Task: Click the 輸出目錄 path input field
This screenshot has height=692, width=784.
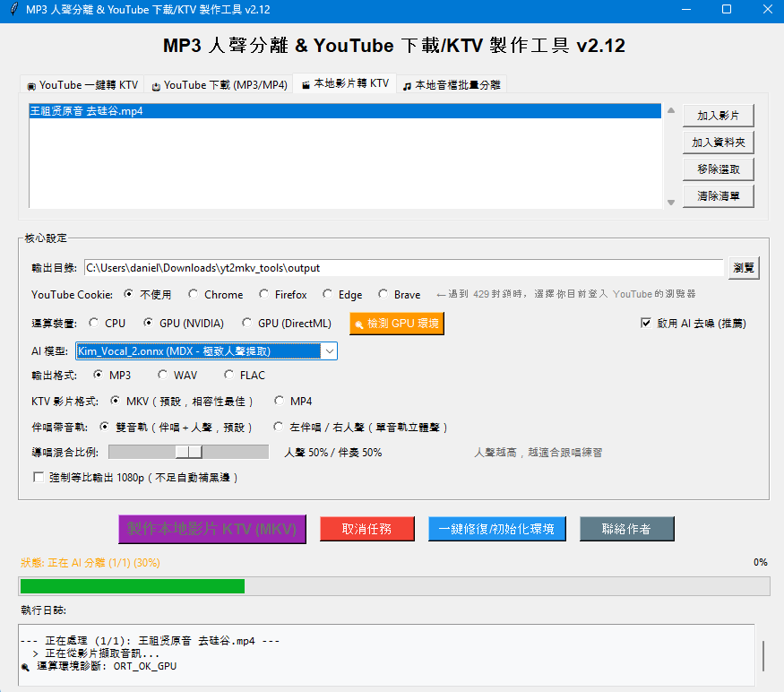Action: pos(403,268)
